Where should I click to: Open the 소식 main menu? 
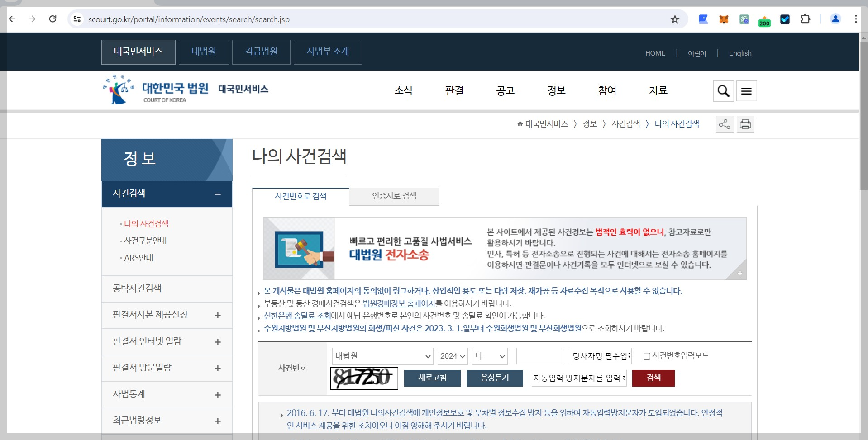[x=403, y=90]
